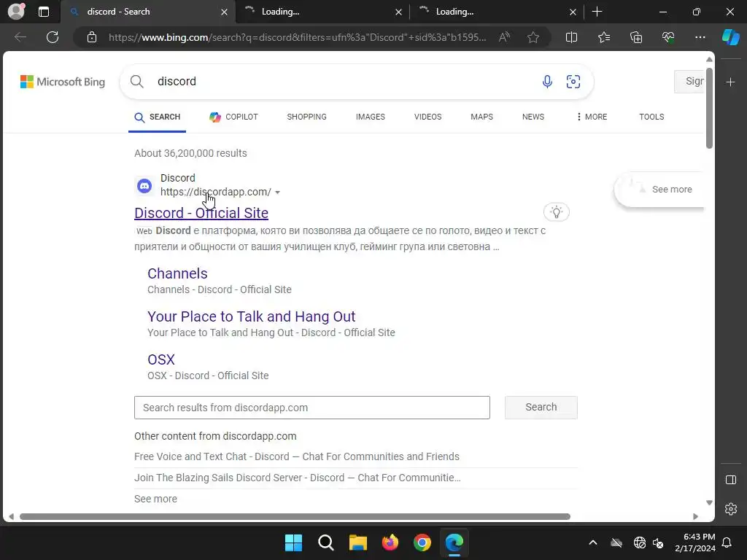This screenshot has height=560, width=747.
Task: Open the Windows Start button
Action: 293,542
